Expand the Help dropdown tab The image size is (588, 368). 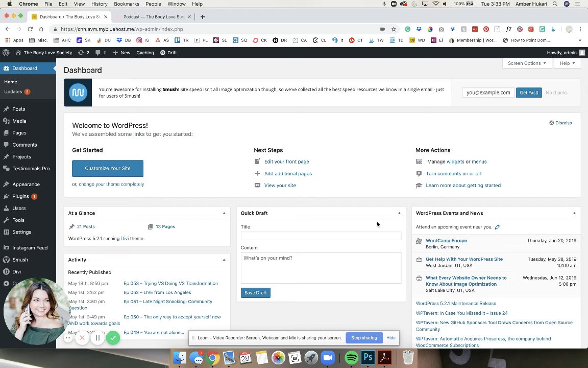[x=568, y=63]
